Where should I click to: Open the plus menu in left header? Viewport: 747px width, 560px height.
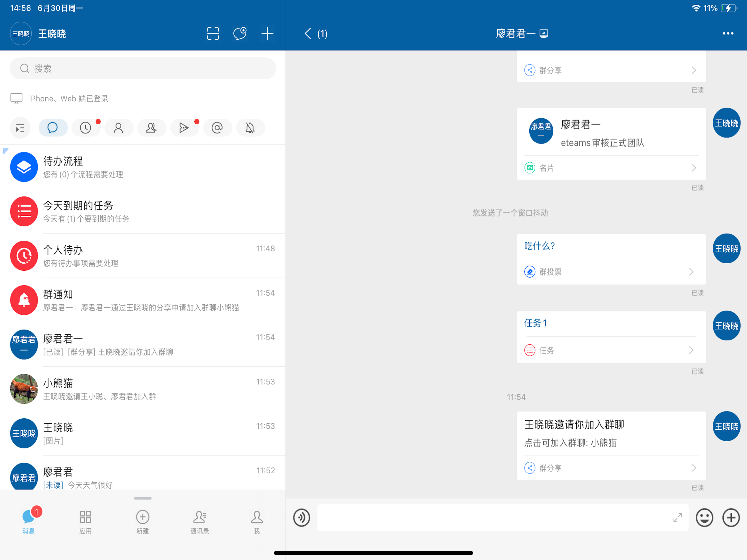[x=267, y=34]
